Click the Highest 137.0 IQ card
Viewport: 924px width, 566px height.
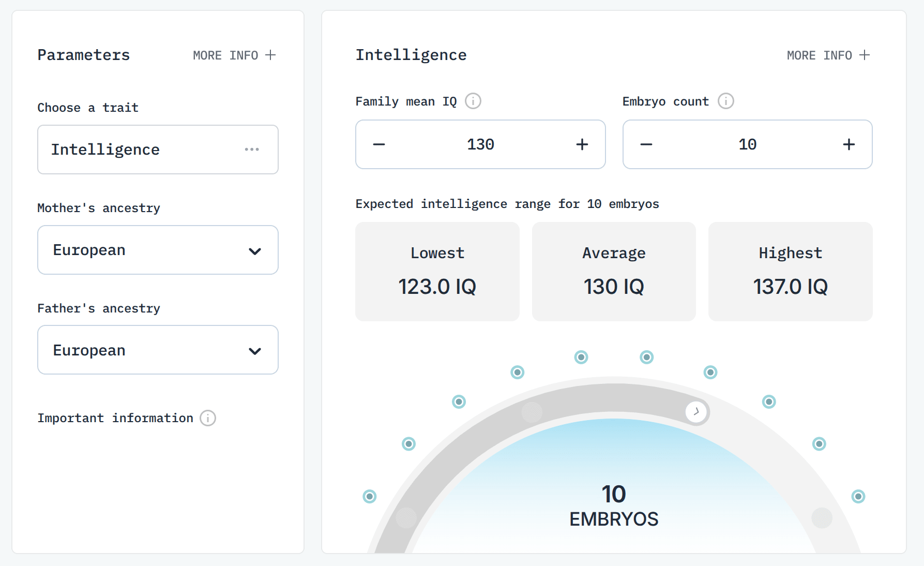(791, 272)
